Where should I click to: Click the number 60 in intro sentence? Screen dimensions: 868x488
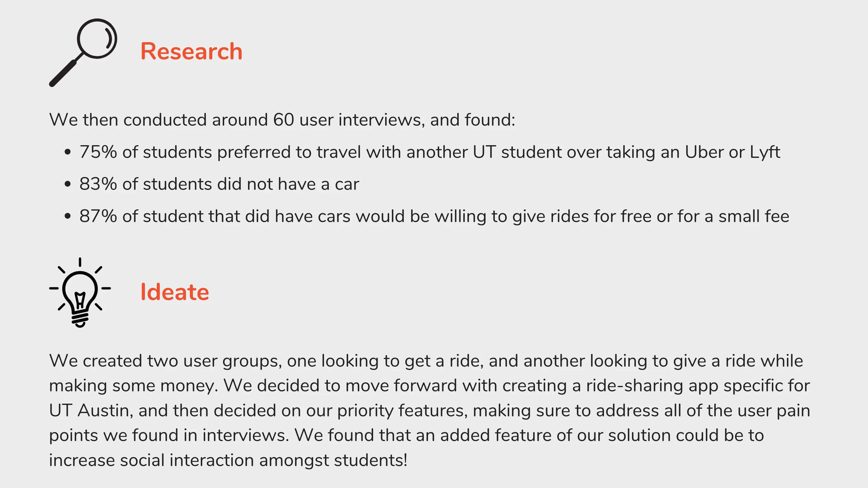pyautogui.click(x=283, y=120)
